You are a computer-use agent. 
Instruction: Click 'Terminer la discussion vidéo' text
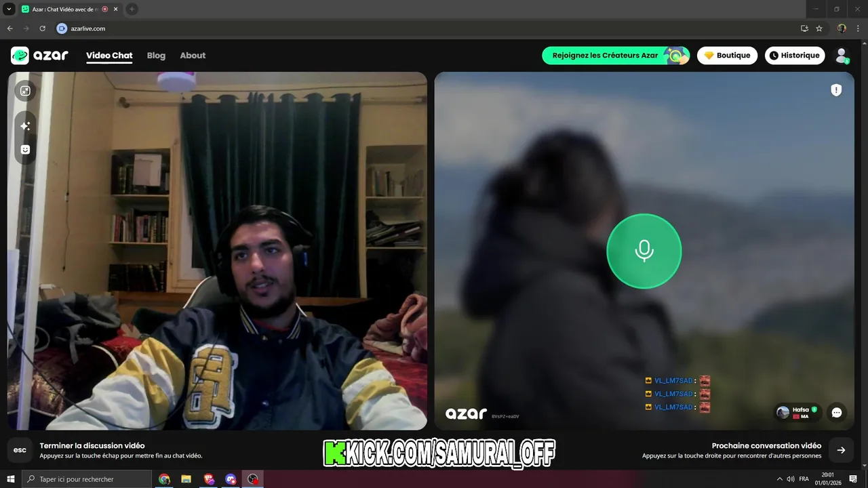(92, 446)
